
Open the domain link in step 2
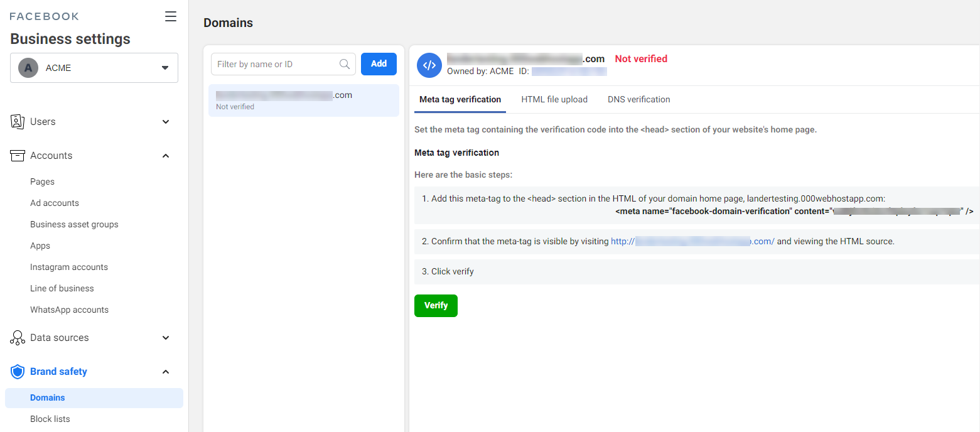(x=691, y=240)
